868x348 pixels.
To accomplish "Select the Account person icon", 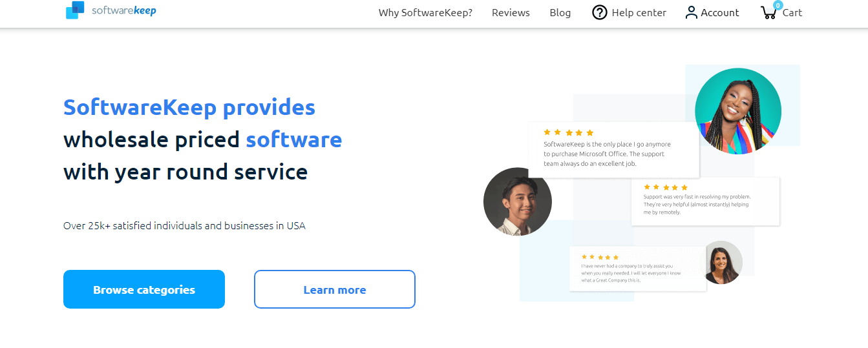I will click(x=692, y=12).
